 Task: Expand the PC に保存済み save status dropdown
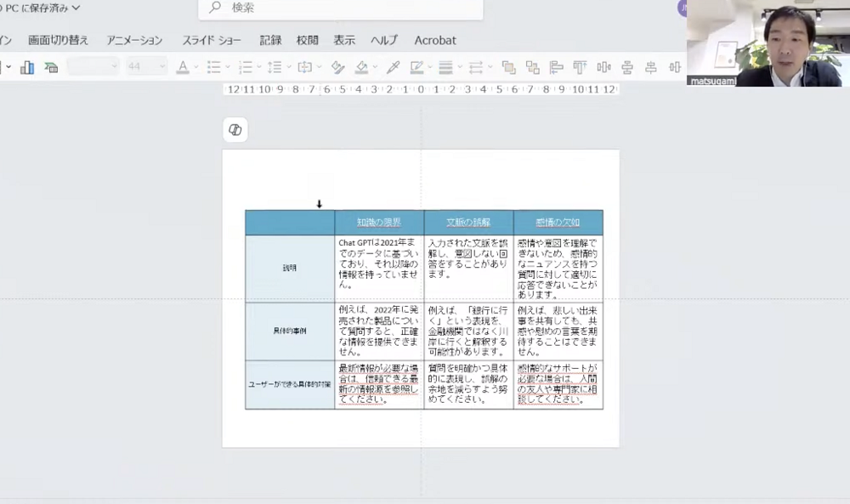[76, 8]
